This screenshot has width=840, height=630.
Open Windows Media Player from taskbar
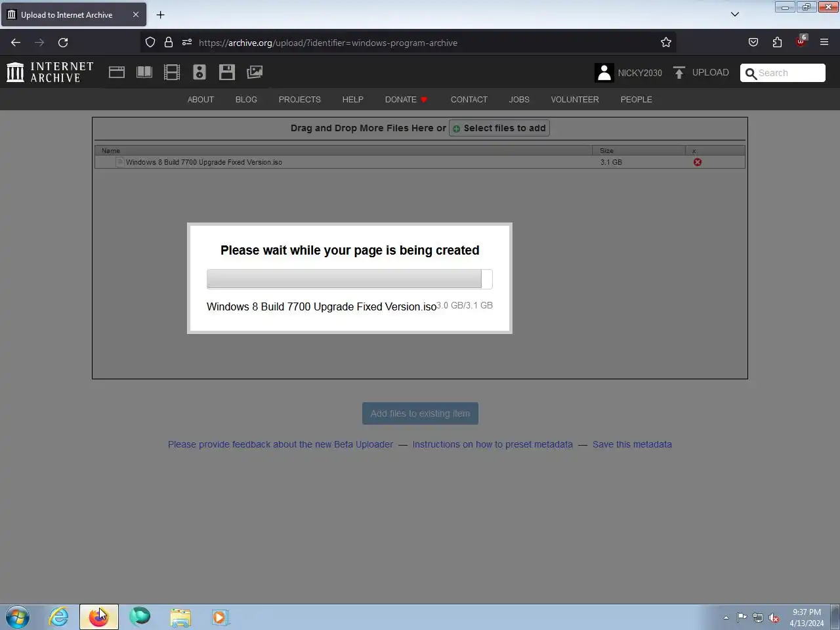click(220, 617)
